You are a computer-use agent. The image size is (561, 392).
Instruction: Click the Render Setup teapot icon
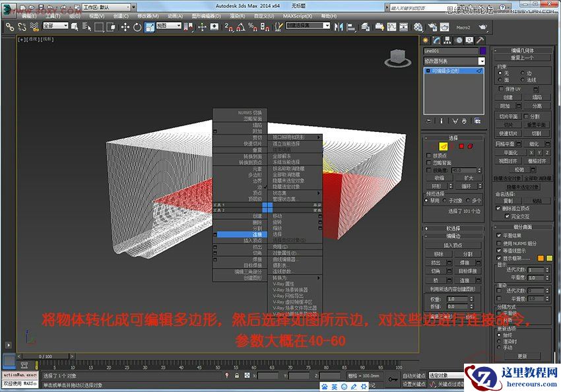tap(433, 28)
